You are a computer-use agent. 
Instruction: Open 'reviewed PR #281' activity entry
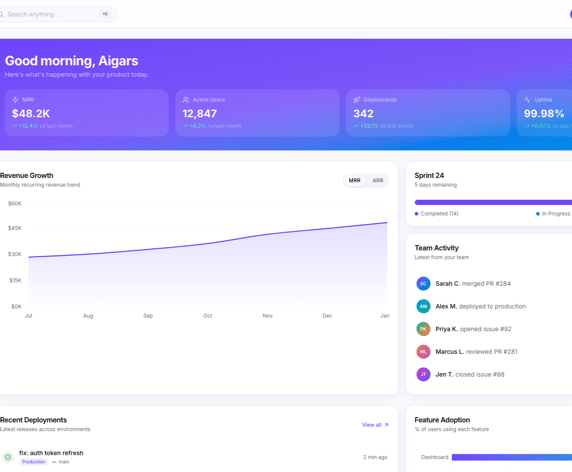point(492,352)
